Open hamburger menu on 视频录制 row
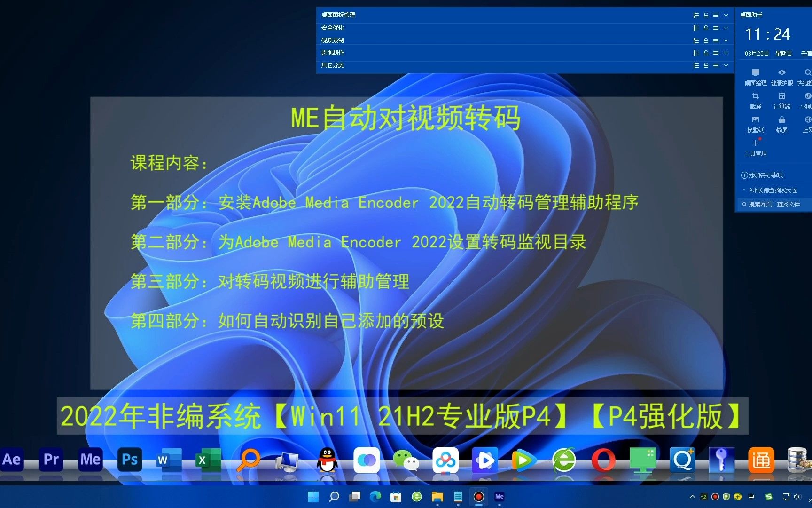Screen dimensions: 812x508 pos(716,40)
